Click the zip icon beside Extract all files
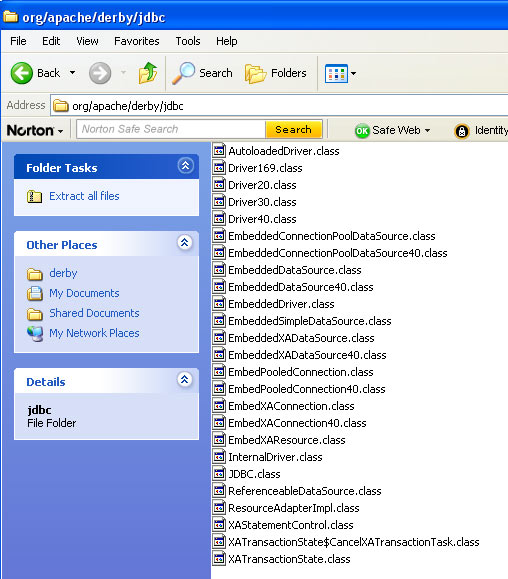This screenshot has height=579, width=508. click(x=34, y=196)
